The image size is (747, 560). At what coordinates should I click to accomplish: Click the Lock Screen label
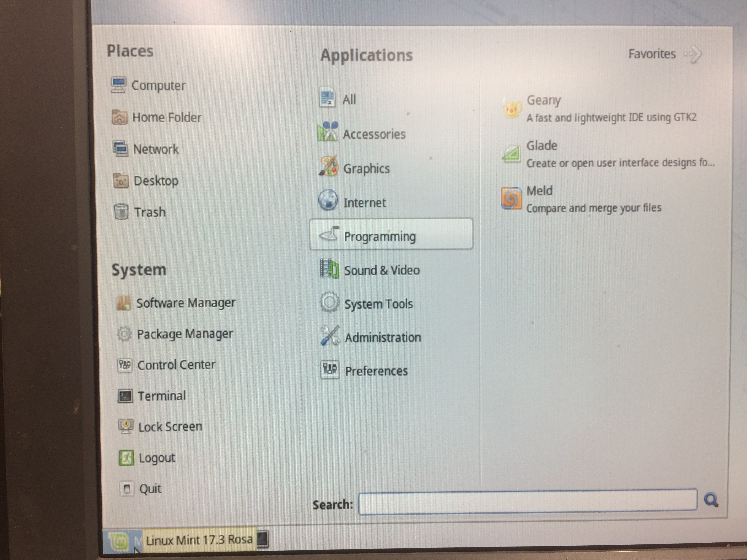pos(171,427)
